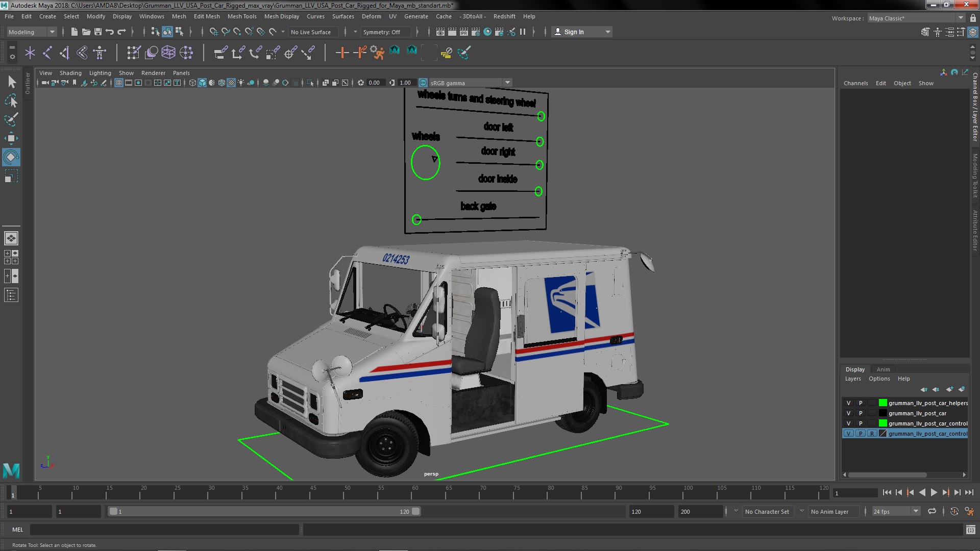Click frame 60 on the time slider
The height and width of the screenshot is (551, 980).
pos(415,492)
